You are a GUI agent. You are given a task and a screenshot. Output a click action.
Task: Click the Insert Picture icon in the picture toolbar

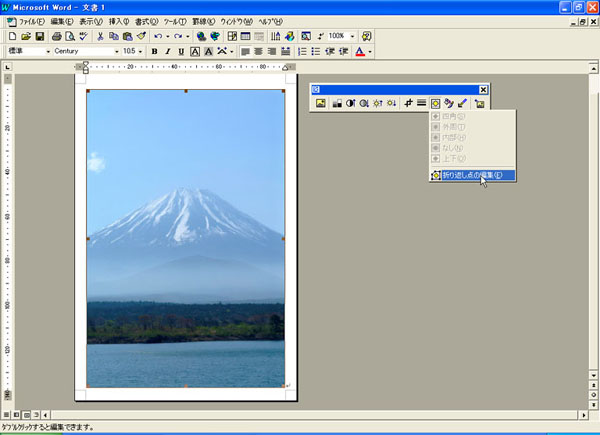[321, 103]
